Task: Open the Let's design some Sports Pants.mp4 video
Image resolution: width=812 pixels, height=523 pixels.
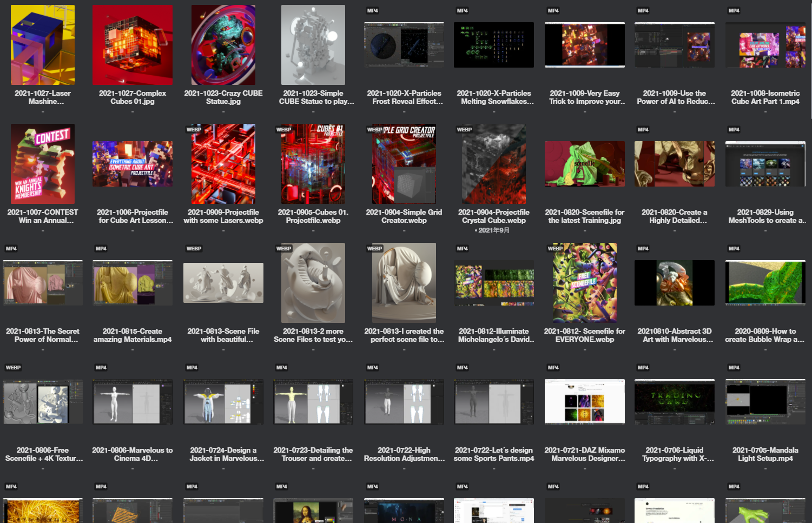Action: click(x=494, y=402)
